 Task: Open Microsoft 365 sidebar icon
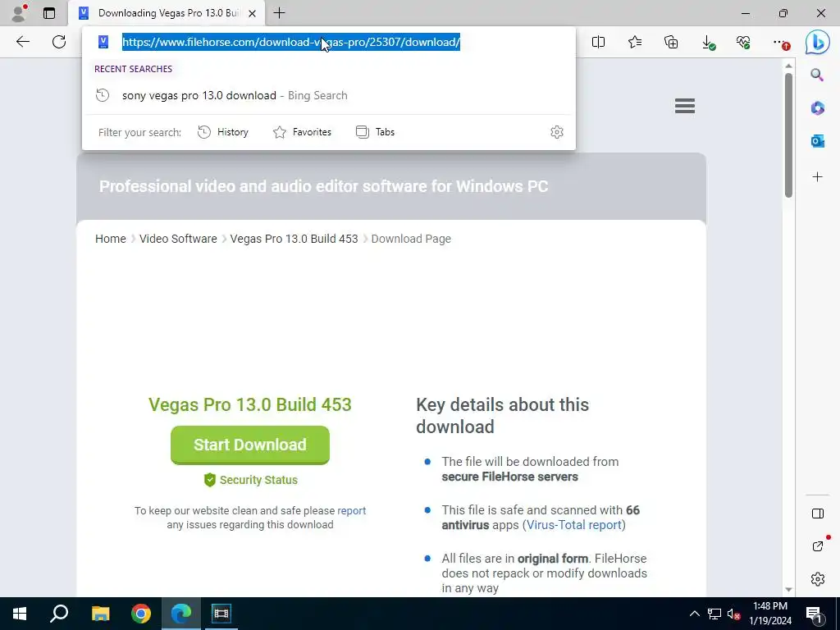pos(818,108)
